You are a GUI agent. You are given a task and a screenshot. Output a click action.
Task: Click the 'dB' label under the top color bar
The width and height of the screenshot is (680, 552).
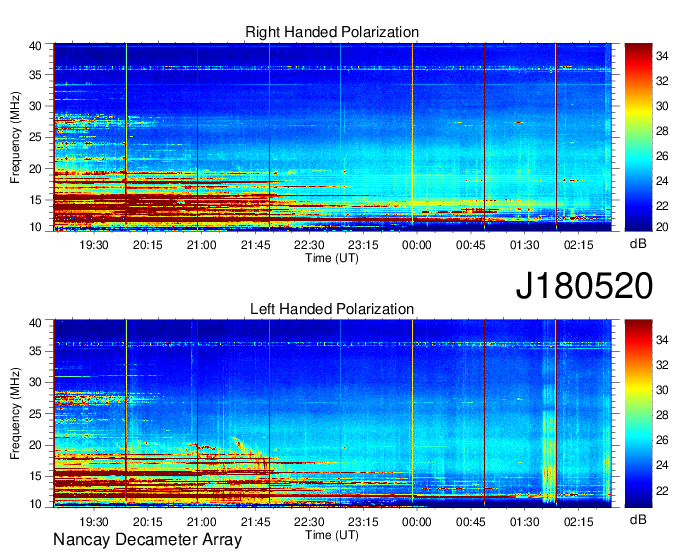638,244
